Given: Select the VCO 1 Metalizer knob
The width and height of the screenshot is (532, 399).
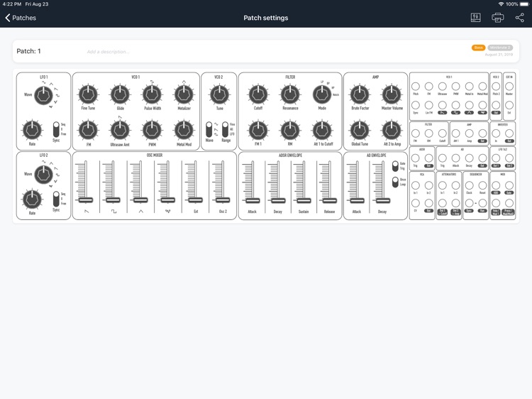Looking at the screenshot, I should pos(184,94).
